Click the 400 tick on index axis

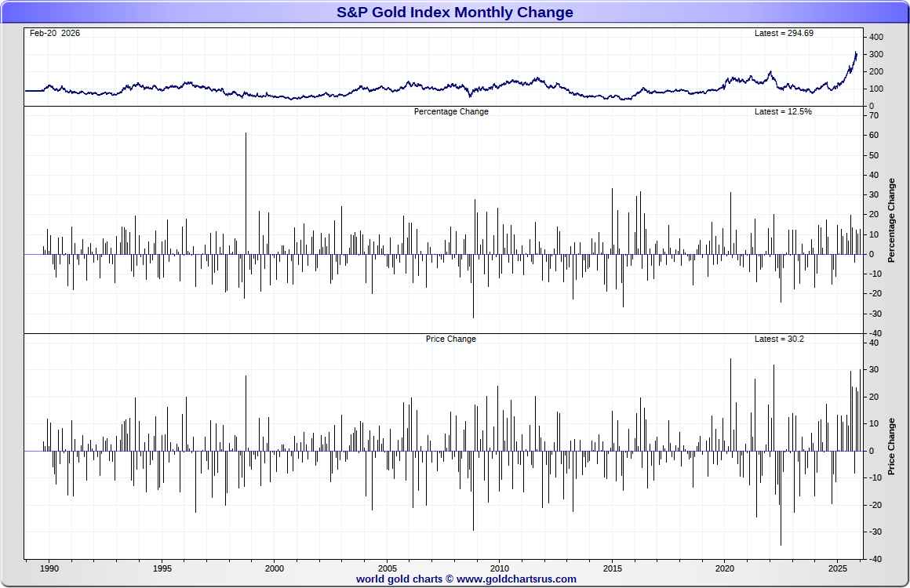tap(876, 37)
